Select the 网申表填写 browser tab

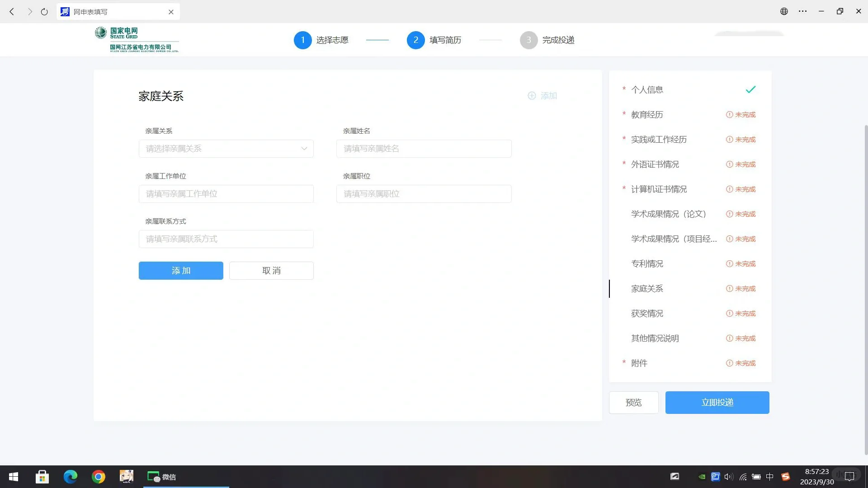118,12
